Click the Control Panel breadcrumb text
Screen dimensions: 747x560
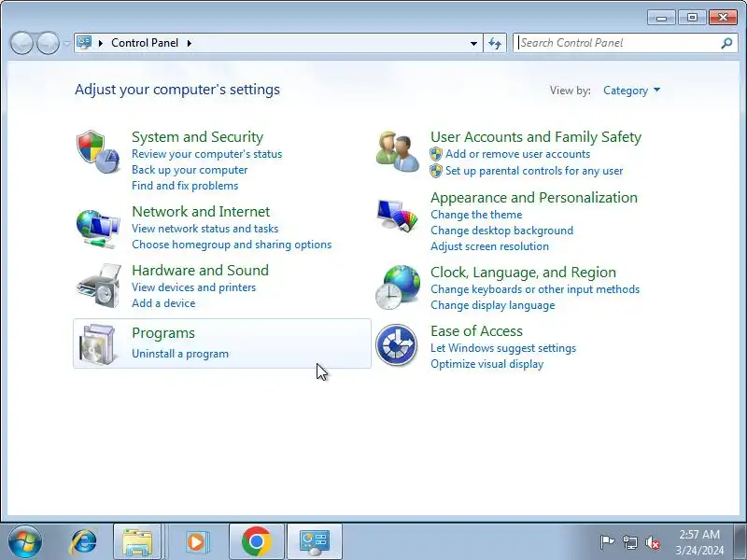[x=145, y=43]
